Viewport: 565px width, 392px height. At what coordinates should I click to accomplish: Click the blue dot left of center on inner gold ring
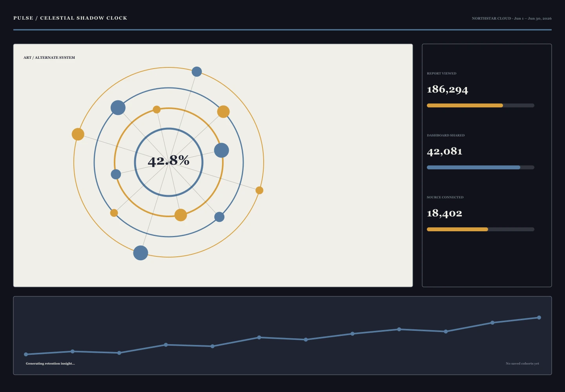click(116, 174)
